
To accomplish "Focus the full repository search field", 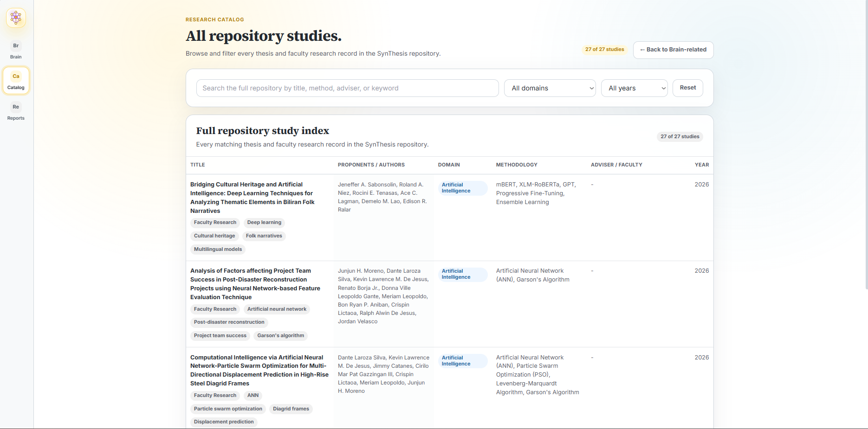I will [348, 88].
